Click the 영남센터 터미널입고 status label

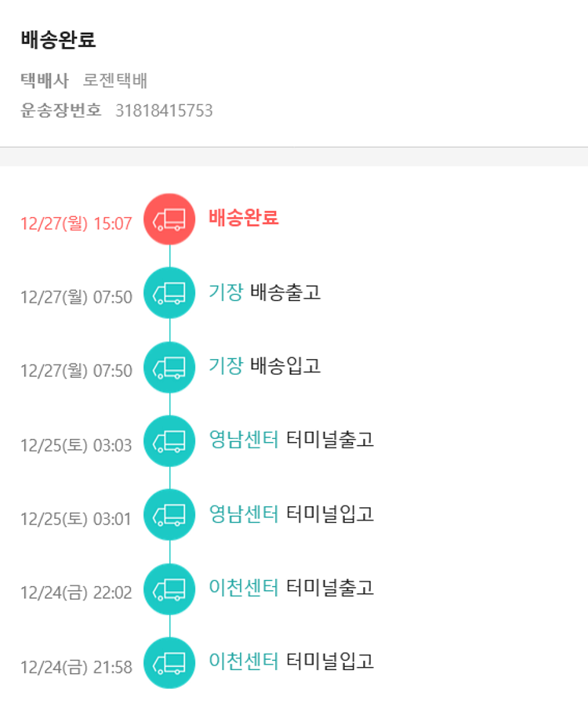[291, 513]
